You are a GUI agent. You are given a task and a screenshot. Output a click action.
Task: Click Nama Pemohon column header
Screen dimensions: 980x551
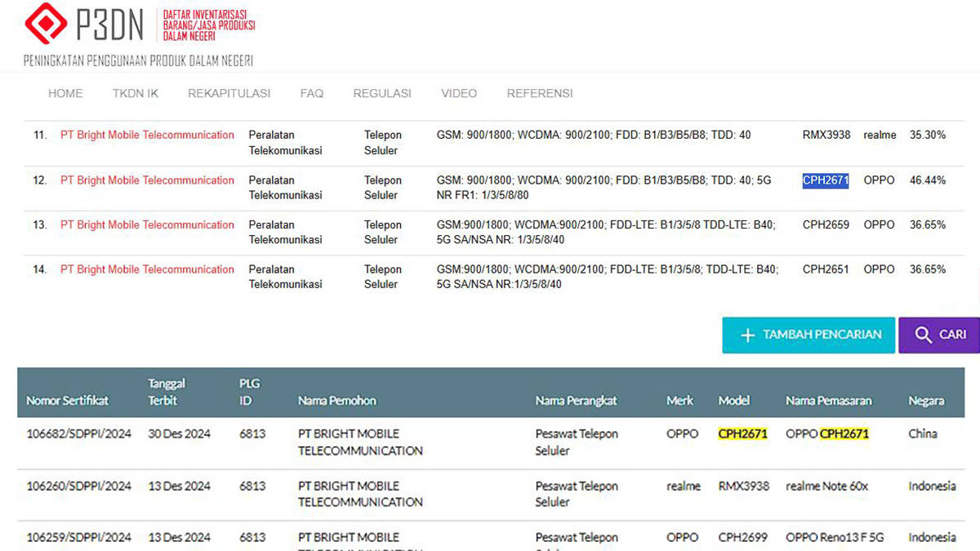click(337, 401)
